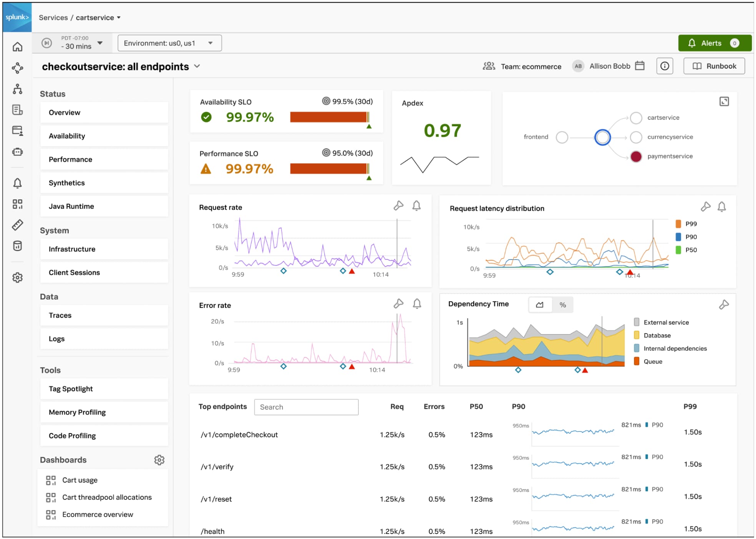This screenshot has width=756, height=539.
Task: Open Environment us0 us1 dropdown
Action: [x=169, y=43]
